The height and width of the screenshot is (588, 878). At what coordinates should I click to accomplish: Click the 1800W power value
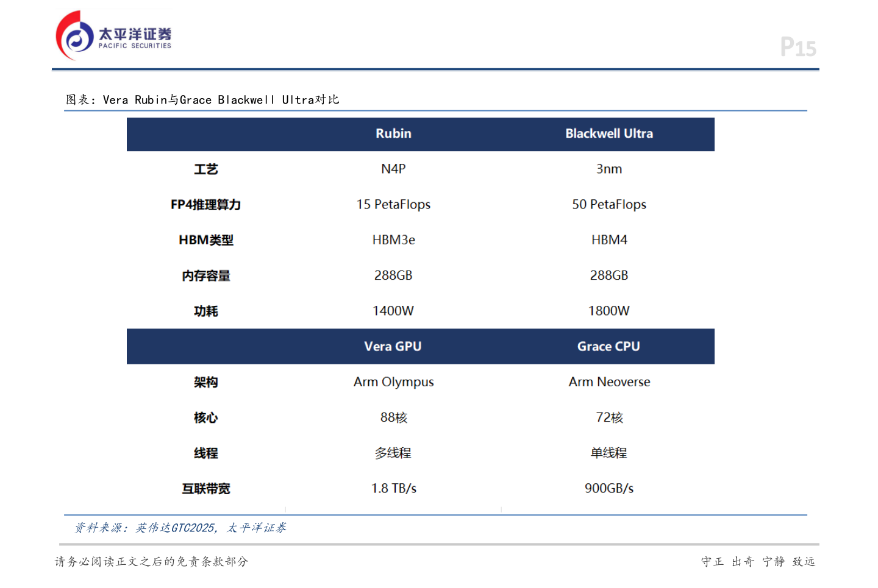tap(609, 311)
